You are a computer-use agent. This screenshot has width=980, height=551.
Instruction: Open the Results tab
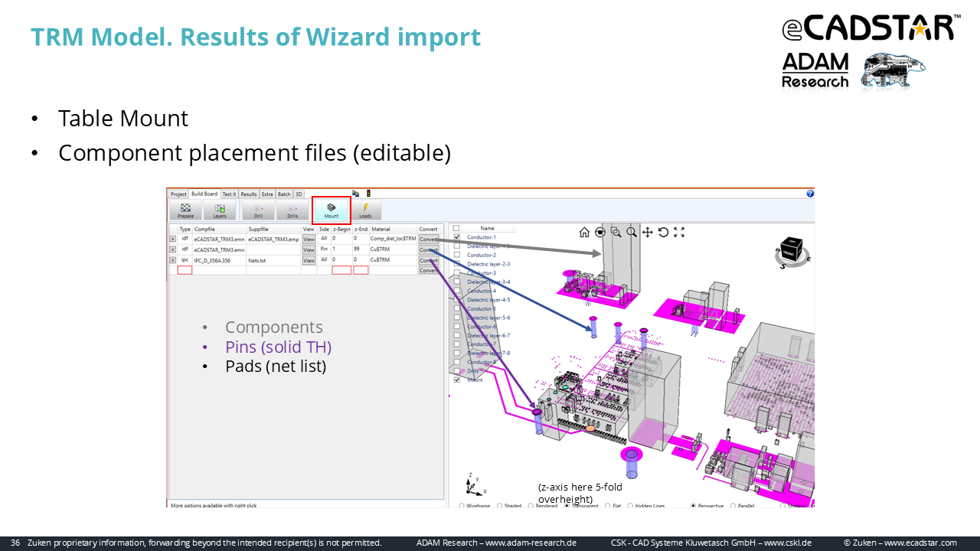[249, 194]
